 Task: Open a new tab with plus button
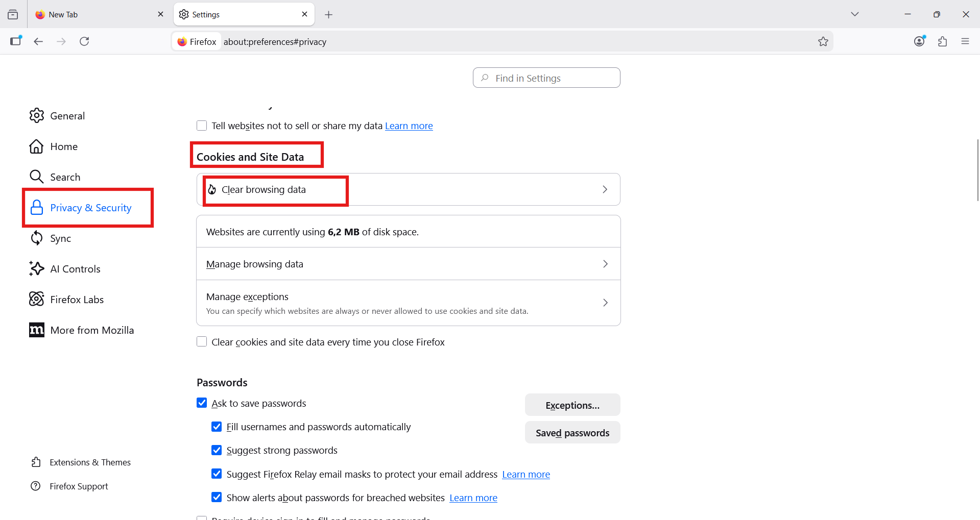[x=329, y=15]
